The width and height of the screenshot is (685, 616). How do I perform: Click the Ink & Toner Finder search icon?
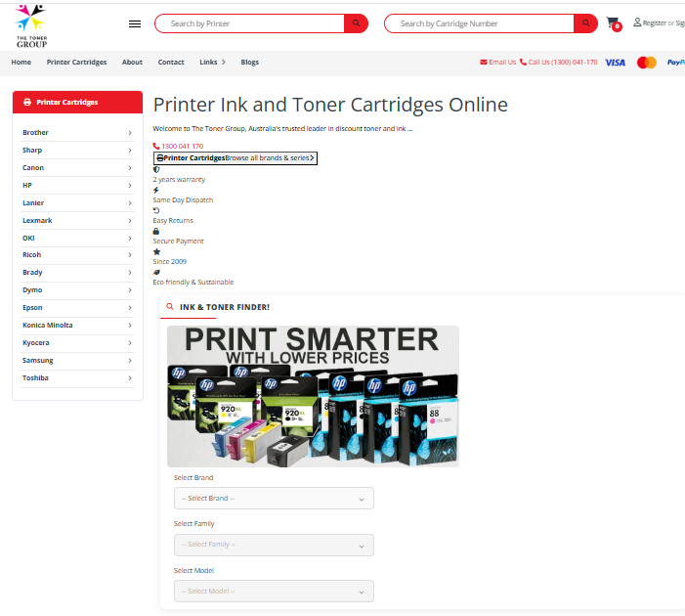(x=170, y=307)
